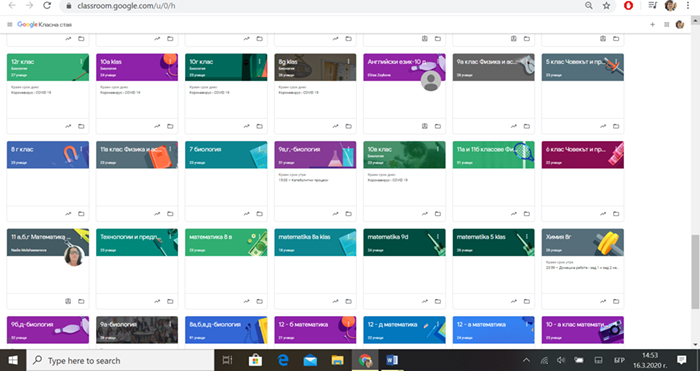Open the Mail app from the taskbar
Screen dimensions: 700x371
pyautogui.click(x=310, y=360)
